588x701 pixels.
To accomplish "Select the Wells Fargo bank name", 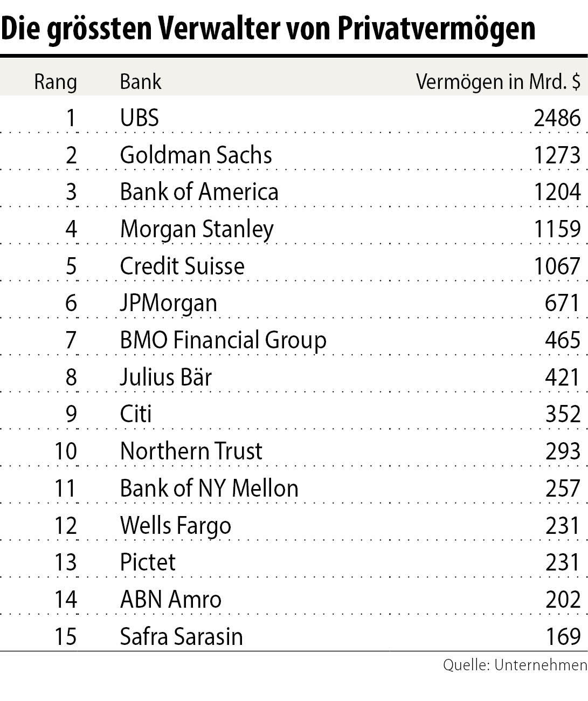I will pyautogui.click(x=175, y=526).
